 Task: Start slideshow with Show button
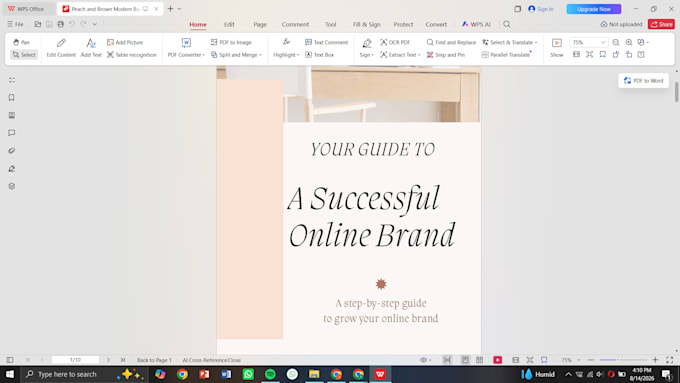point(557,48)
